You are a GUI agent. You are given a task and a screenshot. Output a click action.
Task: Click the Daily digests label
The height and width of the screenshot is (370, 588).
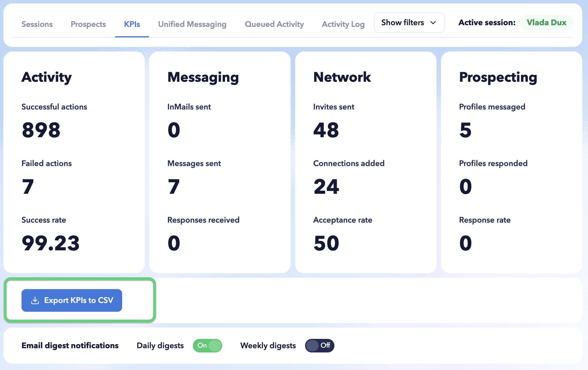[160, 346]
